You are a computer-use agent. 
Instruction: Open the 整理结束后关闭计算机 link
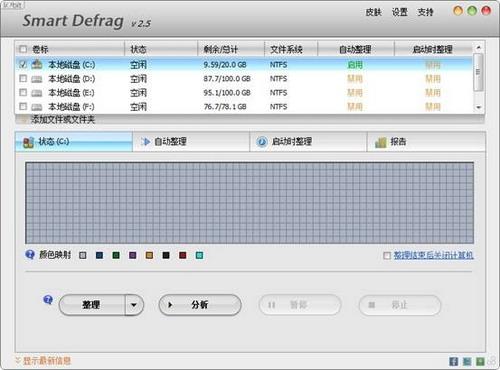433,255
